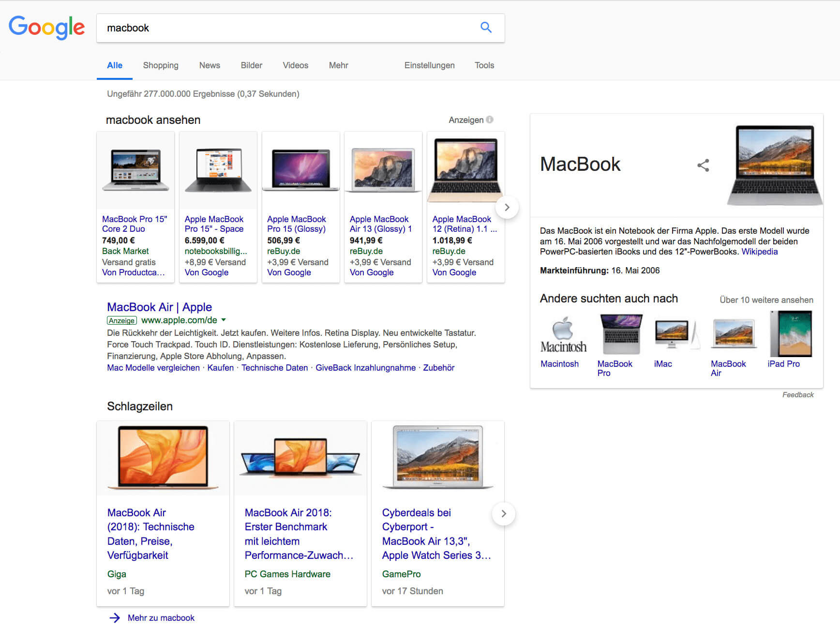Click the 506,99 € MacBook Pro product image
Screen dimensions: 840x630
pos(301,170)
